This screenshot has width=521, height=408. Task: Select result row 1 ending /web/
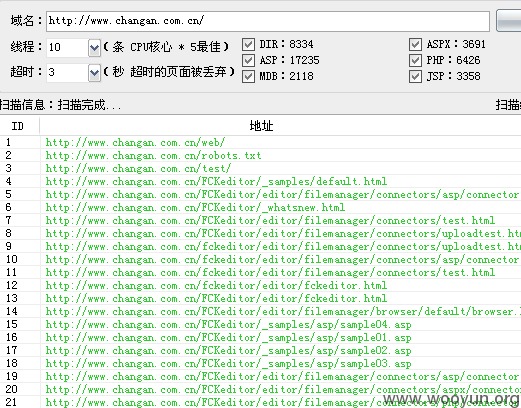tap(260, 142)
